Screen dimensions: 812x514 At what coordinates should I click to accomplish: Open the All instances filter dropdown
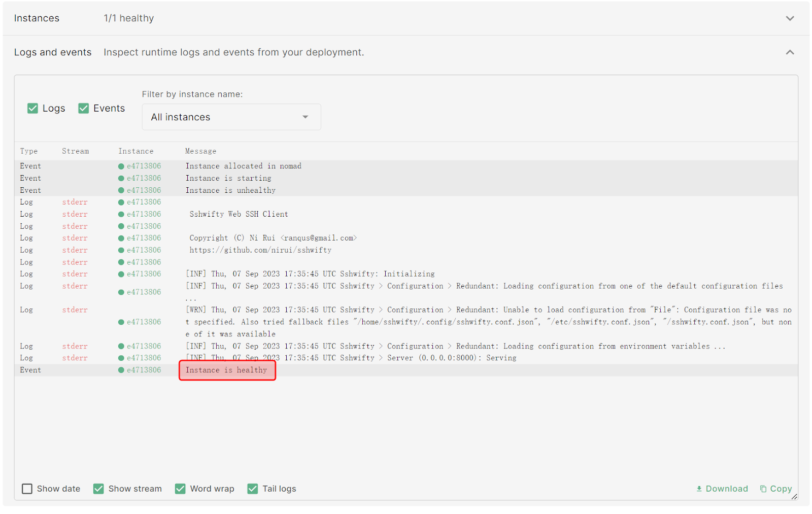[x=231, y=117]
